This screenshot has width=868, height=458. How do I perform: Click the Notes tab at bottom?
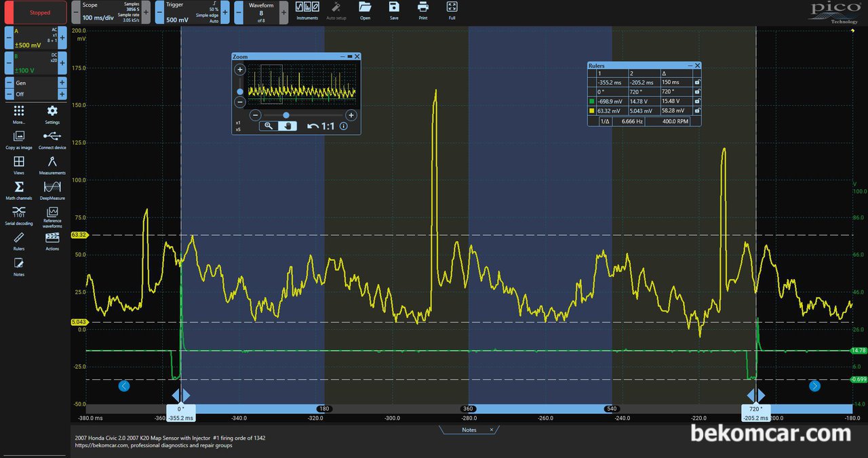point(469,430)
